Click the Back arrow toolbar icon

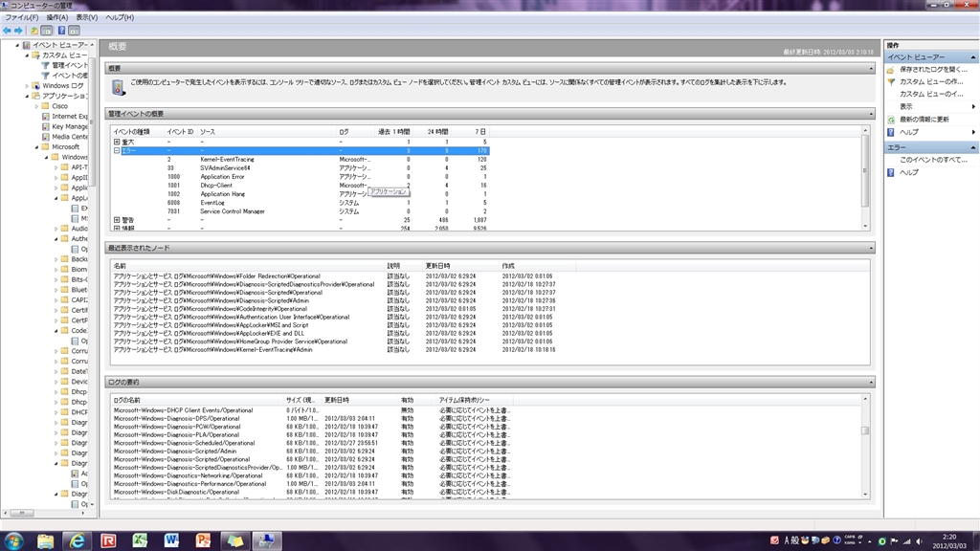click(x=7, y=30)
